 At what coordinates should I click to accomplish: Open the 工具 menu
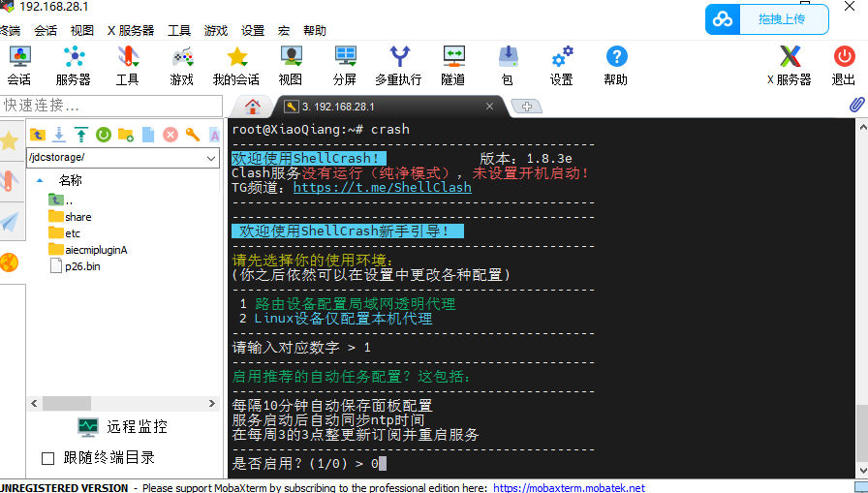click(x=179, y=30)
